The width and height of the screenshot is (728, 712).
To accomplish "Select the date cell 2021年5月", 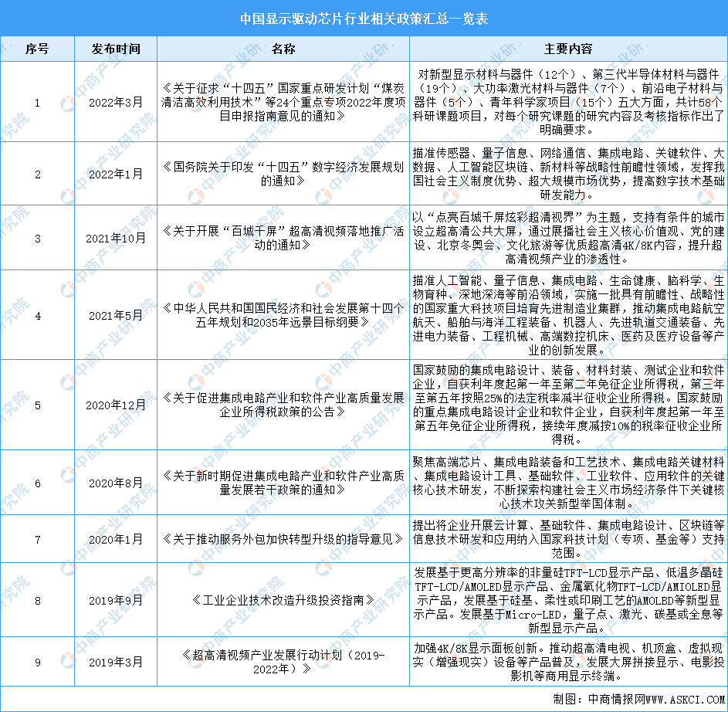I will coord(116,316).
